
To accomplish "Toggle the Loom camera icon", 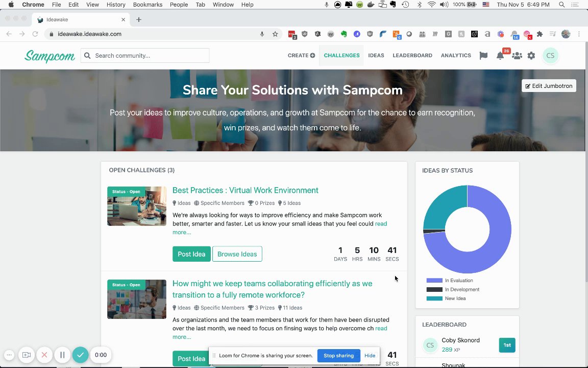I will click(x=26, y=355).
